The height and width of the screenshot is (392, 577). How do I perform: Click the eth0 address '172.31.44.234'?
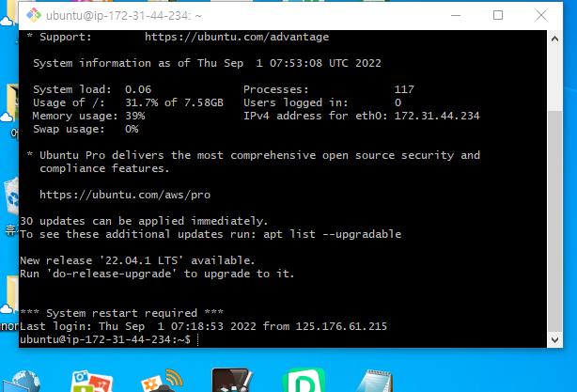(x=437, y=116)
